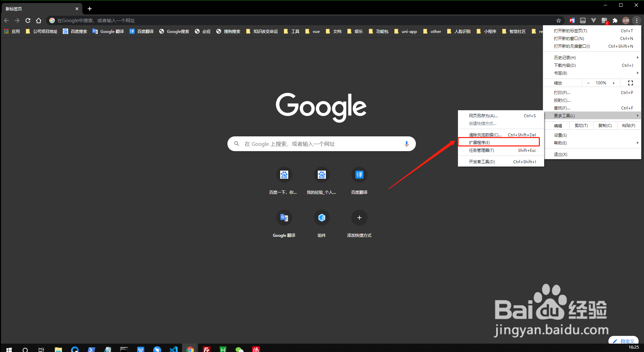The width and height of the screenshot is (644, 352).
Task: Select 退出(X) menu item
Action: [592, 154]
